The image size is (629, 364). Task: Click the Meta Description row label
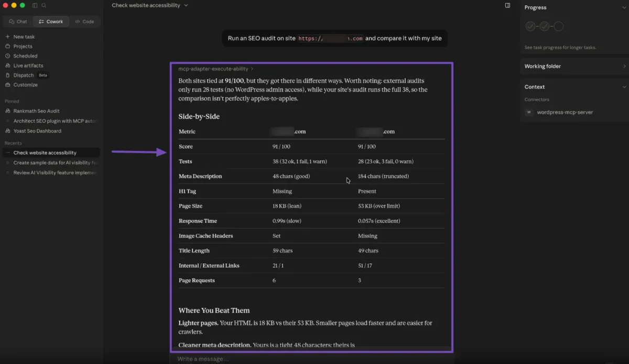(200, 177)
